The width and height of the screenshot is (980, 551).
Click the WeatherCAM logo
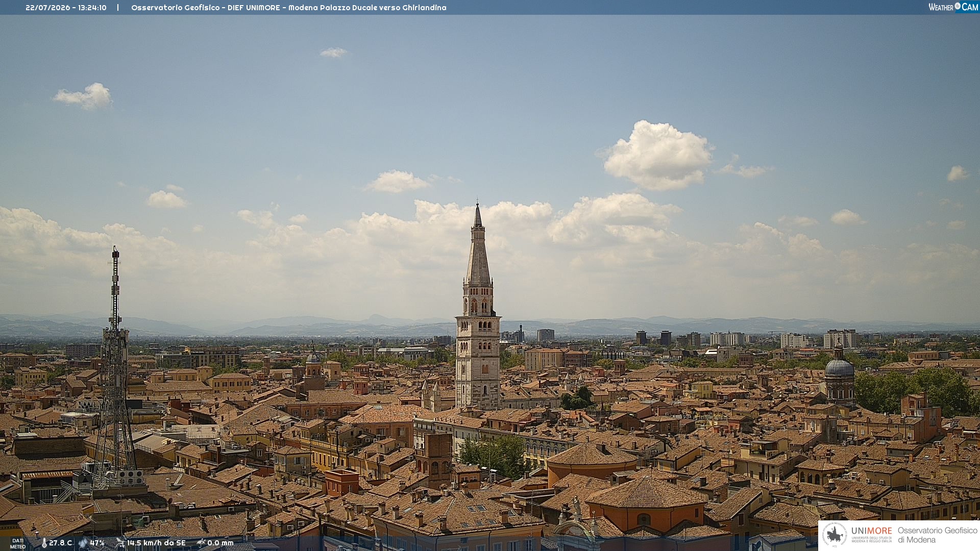tap(953, 7)
